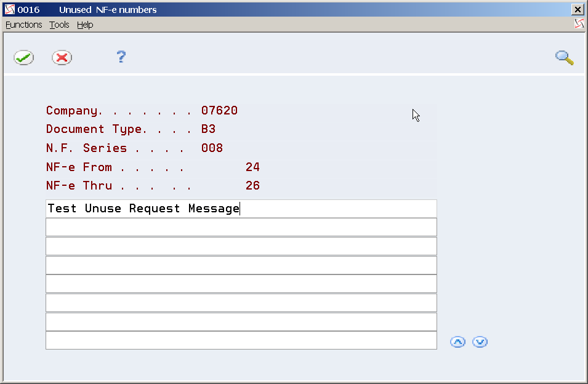The width and height of the screenshot is (588, 384).
Task: Open the Tools menu
Action: tap(59, 25)
